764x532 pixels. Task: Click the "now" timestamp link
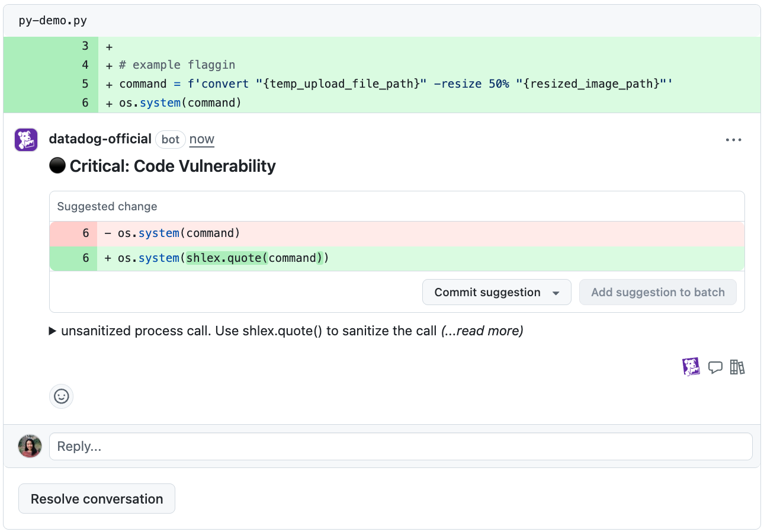[201, 139]
